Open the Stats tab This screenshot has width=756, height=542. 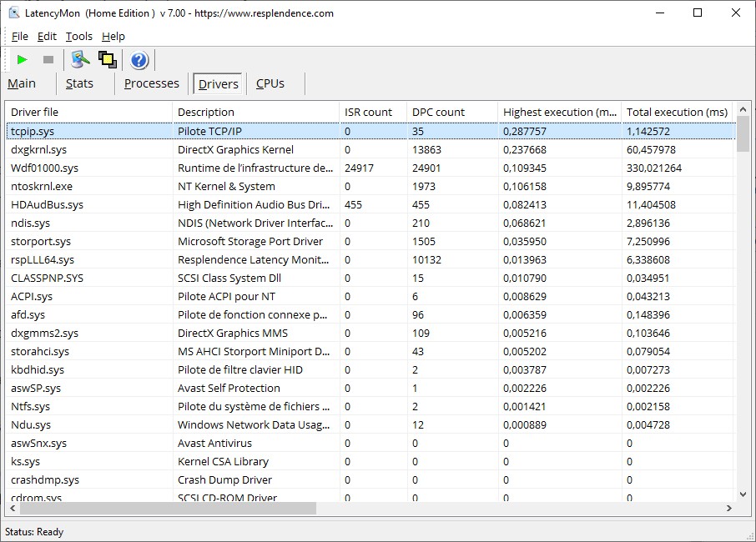[79, 83]
